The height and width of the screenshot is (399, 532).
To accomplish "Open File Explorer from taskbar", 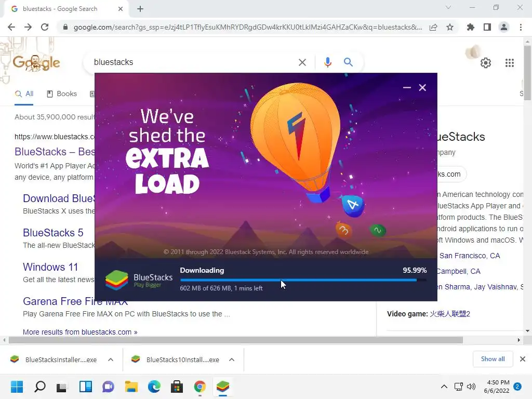I will (x=131, y=387).
